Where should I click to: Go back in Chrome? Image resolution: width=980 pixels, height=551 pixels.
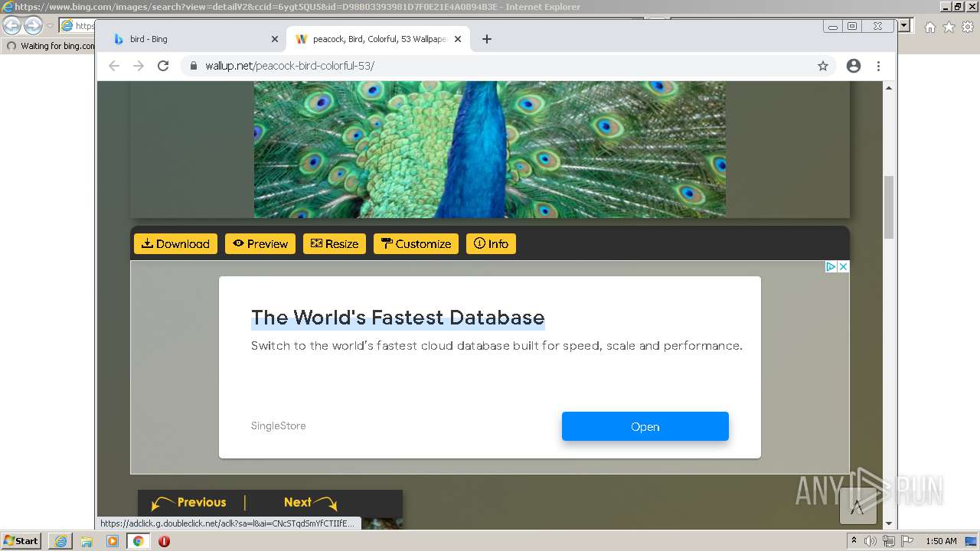pos(114,66)
